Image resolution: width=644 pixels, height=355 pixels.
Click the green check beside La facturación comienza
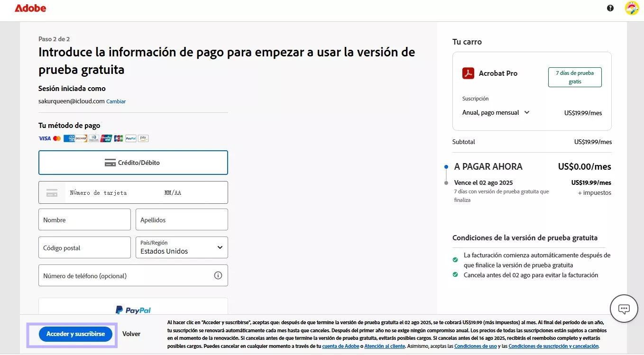coord(455,260)
